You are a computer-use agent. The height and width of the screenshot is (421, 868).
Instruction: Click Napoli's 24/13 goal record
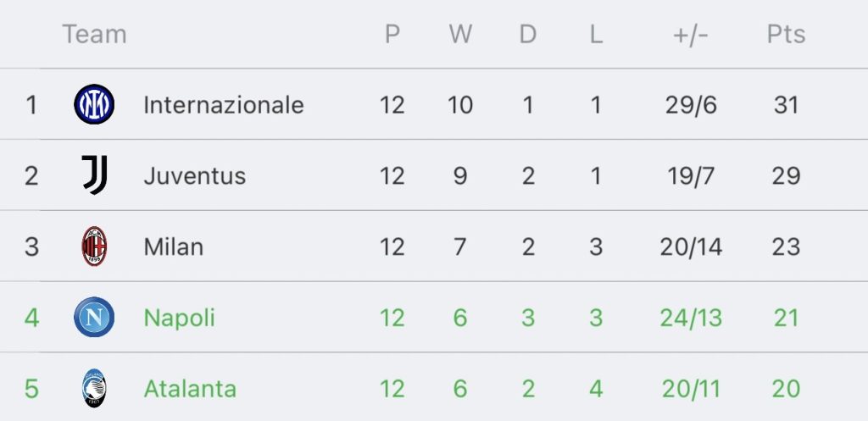pos(691,319)
